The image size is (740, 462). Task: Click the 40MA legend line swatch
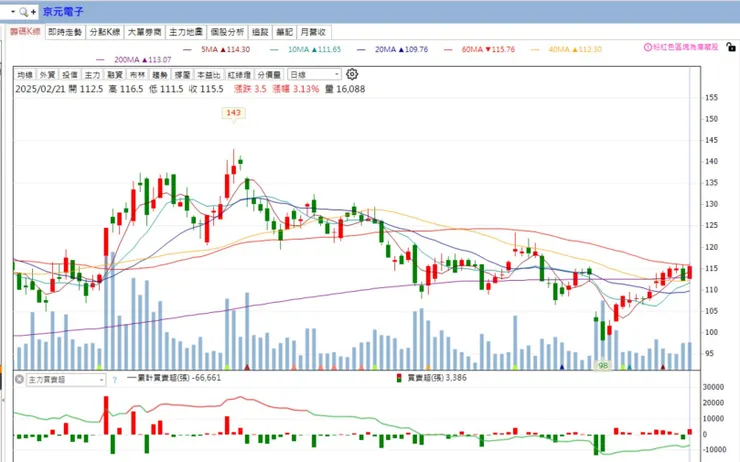pyautogui.click(x=535, y=50)
